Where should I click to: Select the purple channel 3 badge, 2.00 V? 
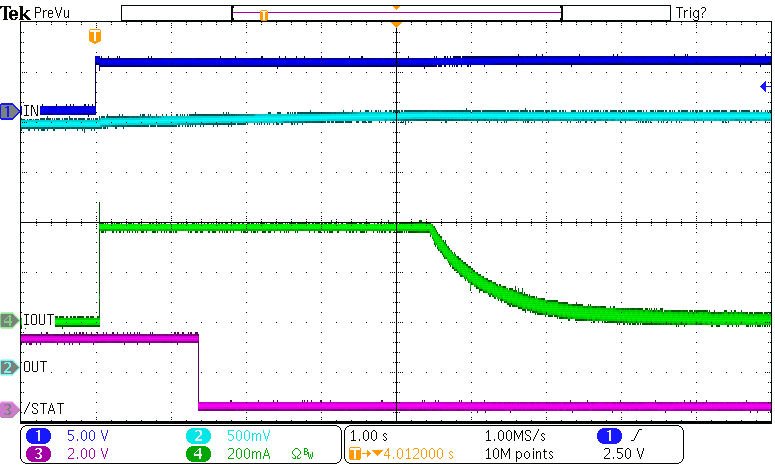click(x=42, y=453)
